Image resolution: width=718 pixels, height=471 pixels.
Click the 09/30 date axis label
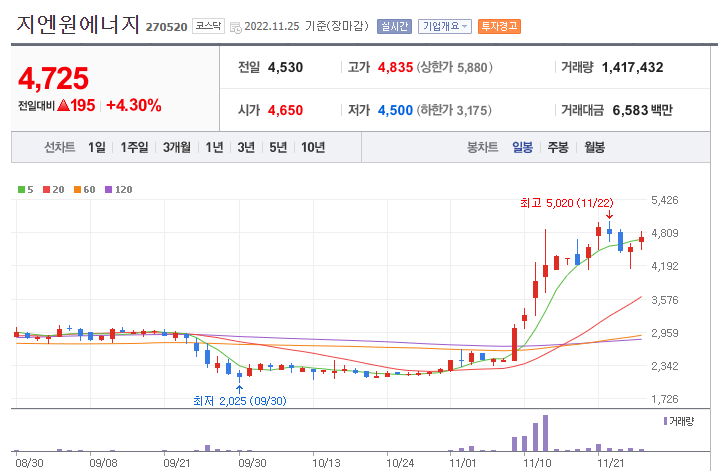pos(252,463)
